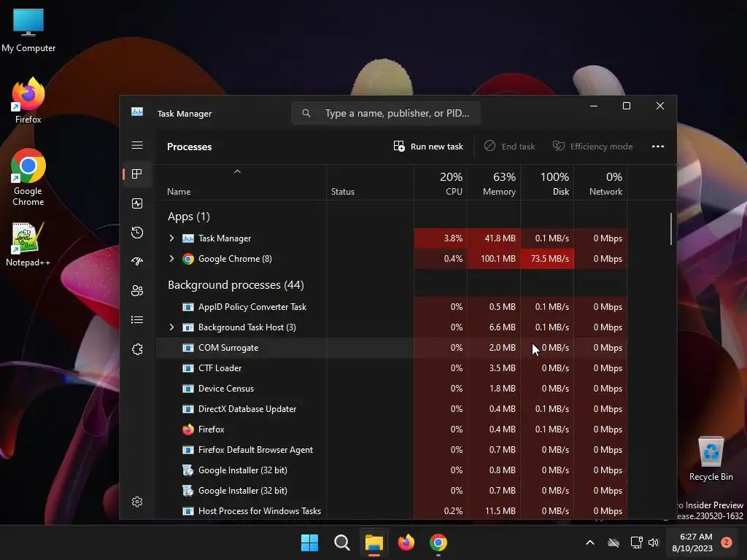Open Firefox shortcut on desktop

28,101
